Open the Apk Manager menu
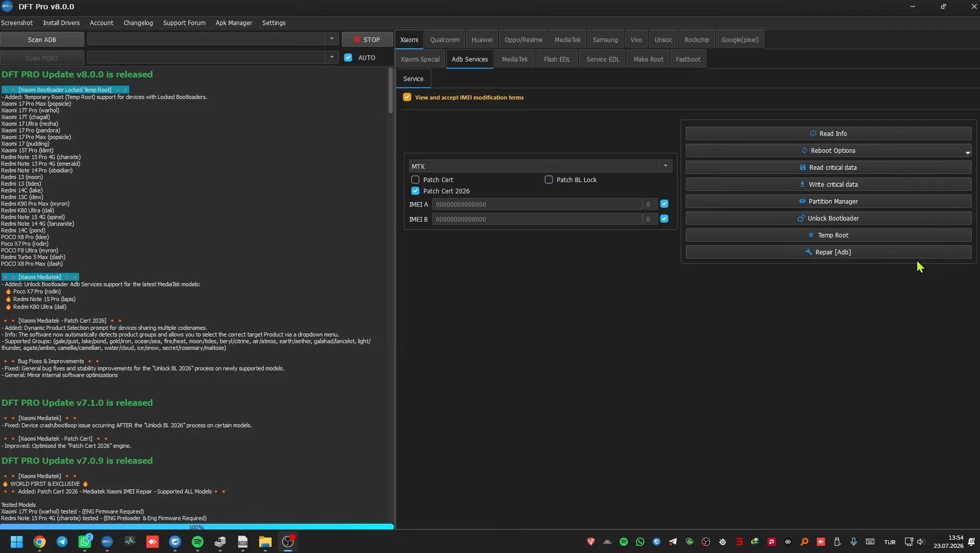The image size is (980, 553). (234, 23)
